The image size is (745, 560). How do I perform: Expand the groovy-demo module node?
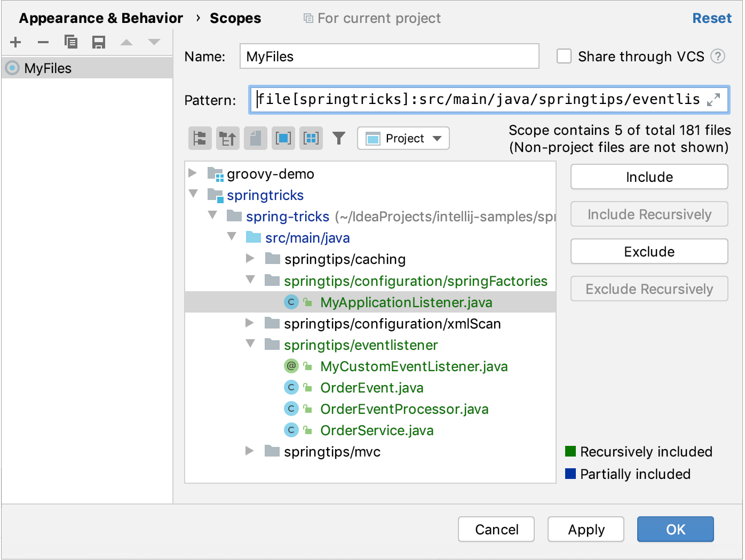click(193, 173)
